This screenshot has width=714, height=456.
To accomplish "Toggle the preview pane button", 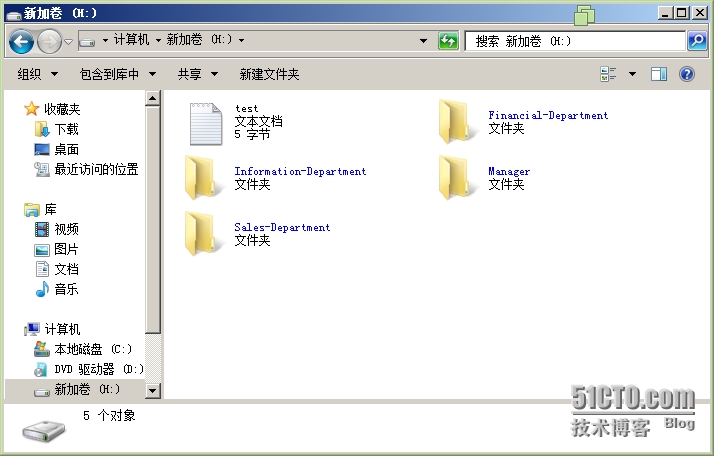I will click(659, 74).
